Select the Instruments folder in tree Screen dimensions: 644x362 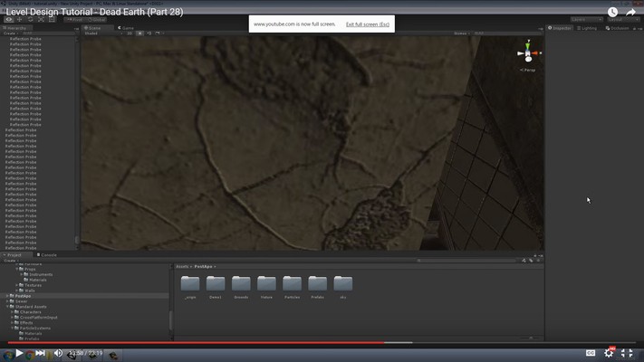pos(41,274)
